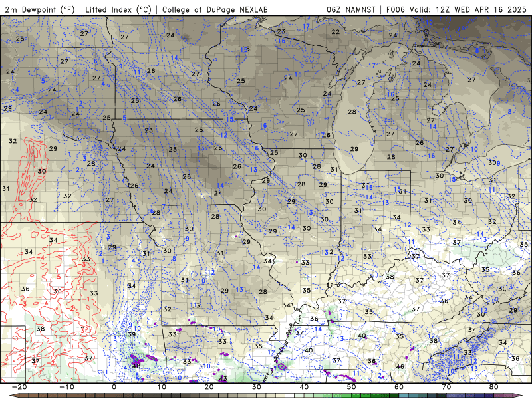Click the black dewpoint value 48 on the map
532x399 pixels.
coord(136,366)
